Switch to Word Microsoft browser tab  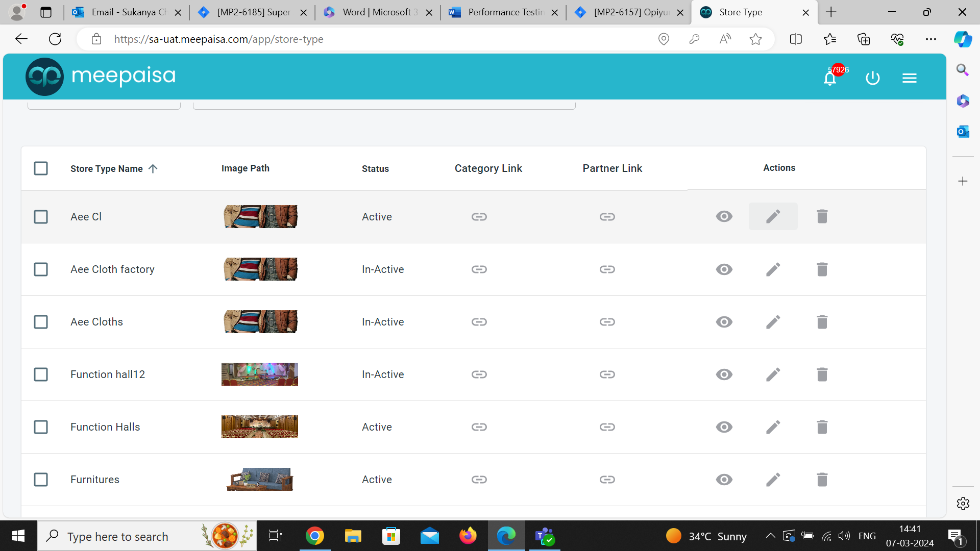point(378,12)
